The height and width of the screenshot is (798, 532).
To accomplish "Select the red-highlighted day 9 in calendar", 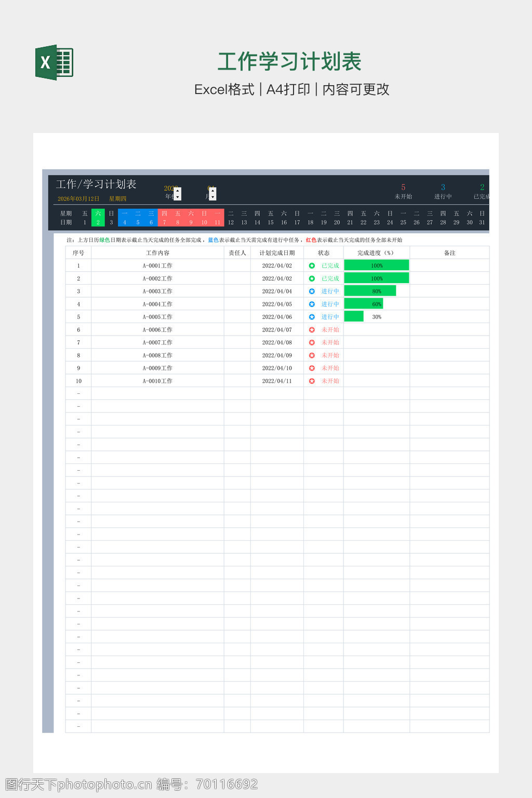I will pos(191,218).
